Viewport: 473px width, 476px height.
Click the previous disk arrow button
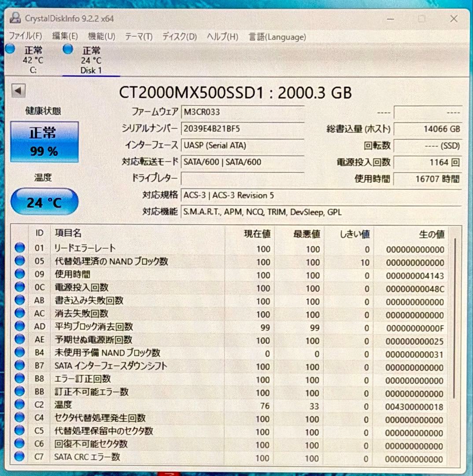pyautogui.click(x=18, y=90)
